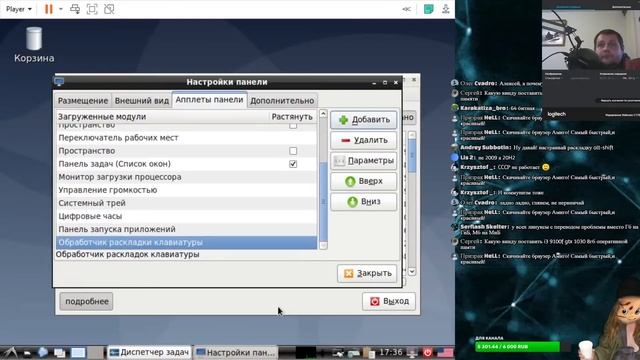Click the Удалить button
The height and width of the screenshot is (360, 640).
tap(363, 140)
